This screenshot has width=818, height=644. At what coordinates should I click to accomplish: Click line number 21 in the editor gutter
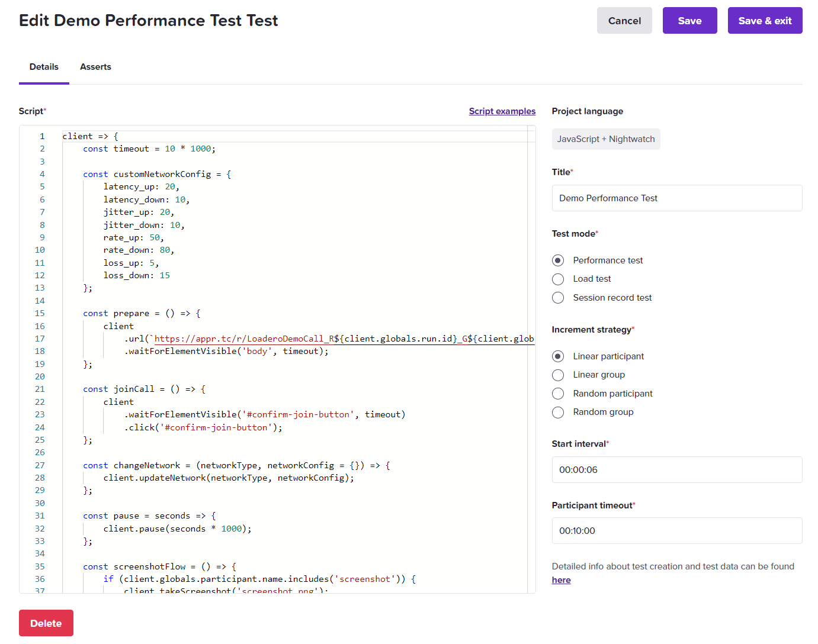40,389
